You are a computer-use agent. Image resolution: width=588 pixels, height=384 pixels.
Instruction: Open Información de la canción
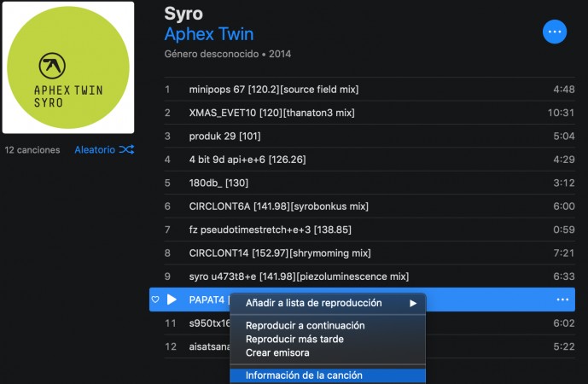(x=304, y=375)
